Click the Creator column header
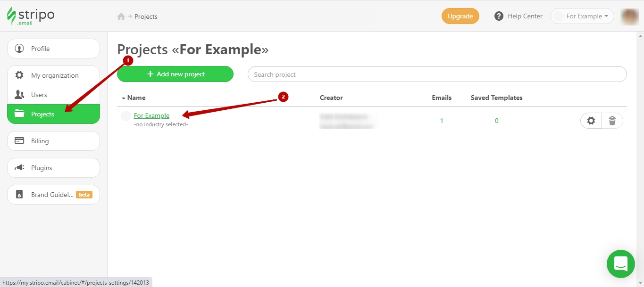The height and width of the screenshot is (287, 644). 331,98
